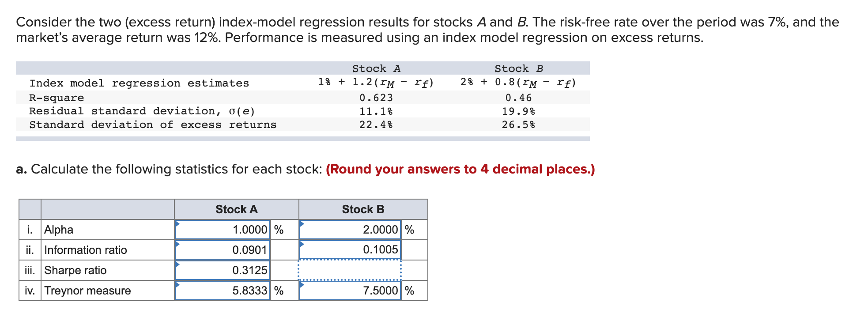Select the Treynor measure field for Stock A
The height and width of the screenshot is (317, 868).
223,290
